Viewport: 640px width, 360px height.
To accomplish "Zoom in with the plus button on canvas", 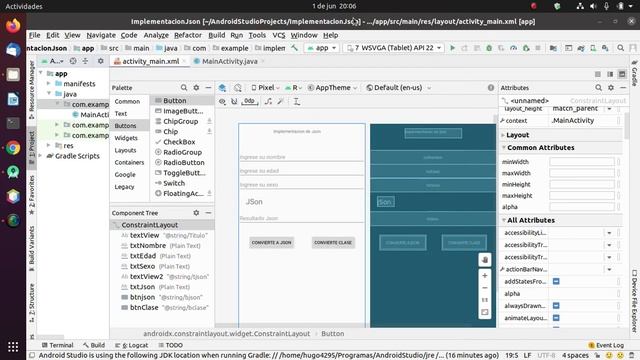I will (485, 276).
